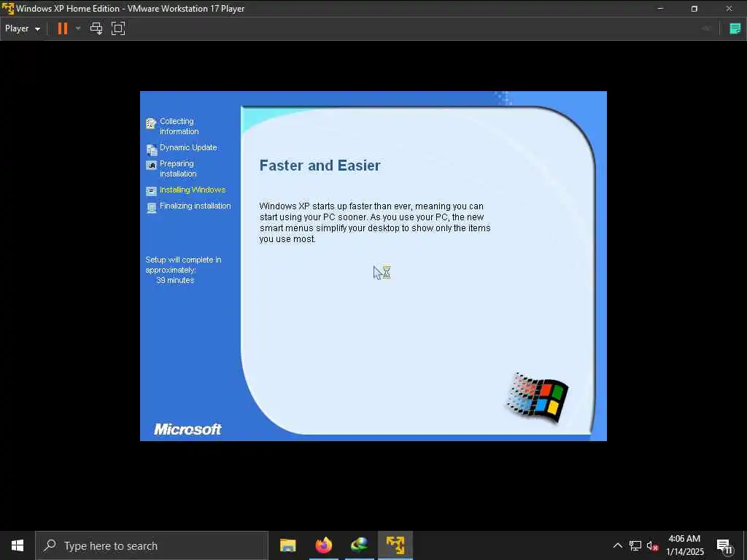Minimize the VMware Player window

660,9
